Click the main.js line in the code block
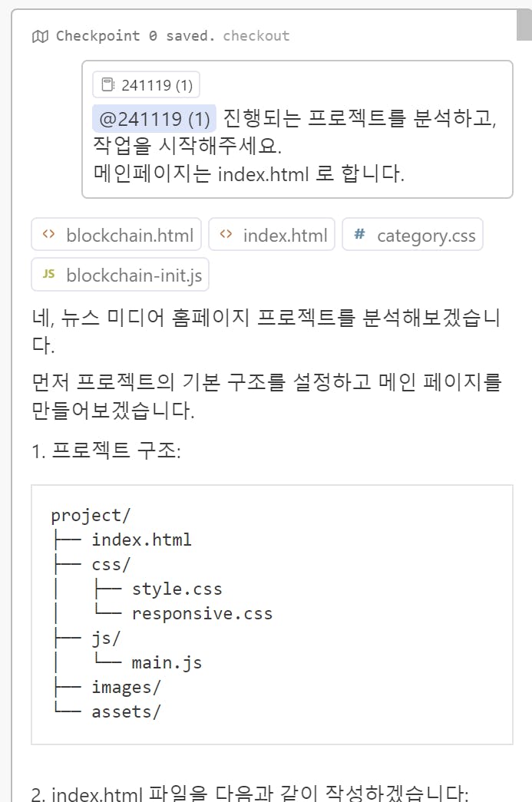 [167, 663]
